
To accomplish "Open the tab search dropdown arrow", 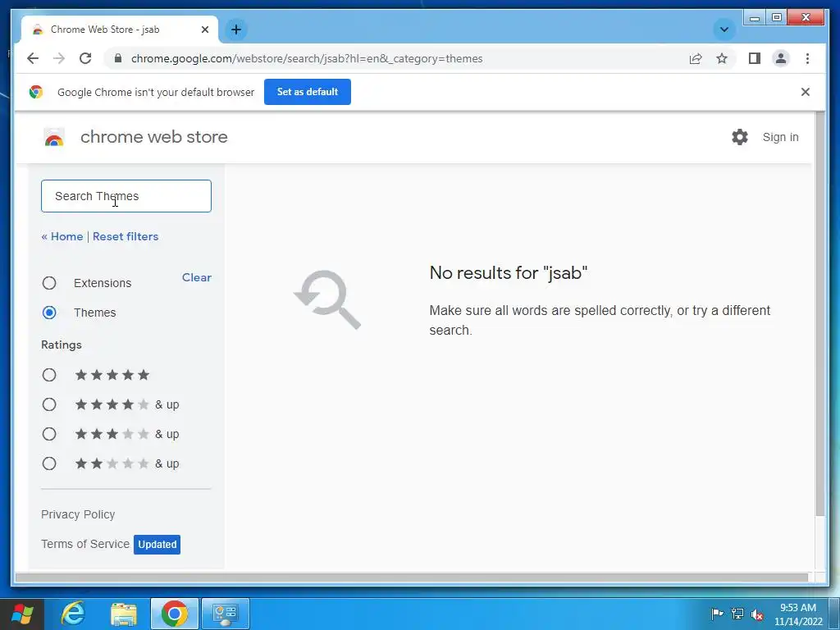I will (724, 30).
